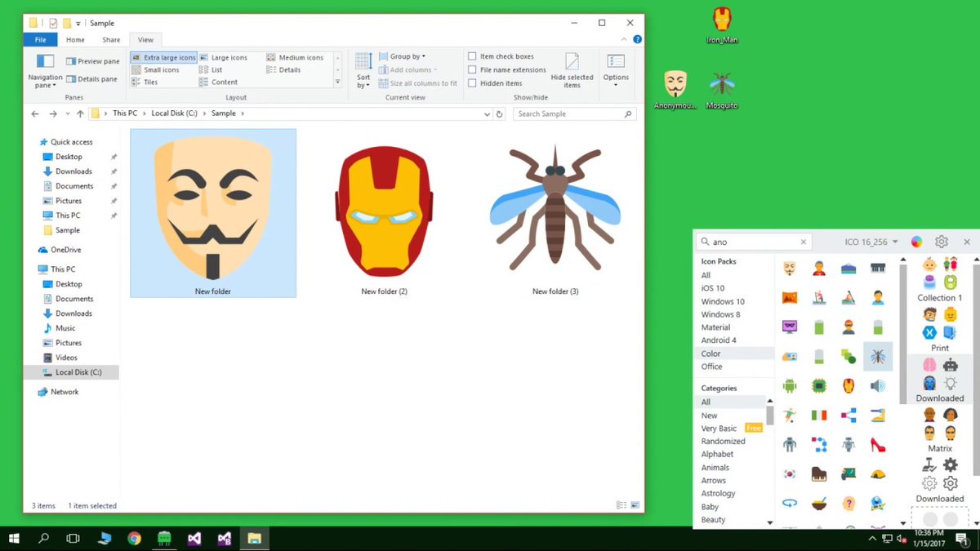Select the purple monitor with mask icon
This screenshot has height=551, width=980.
coord(790,327)
